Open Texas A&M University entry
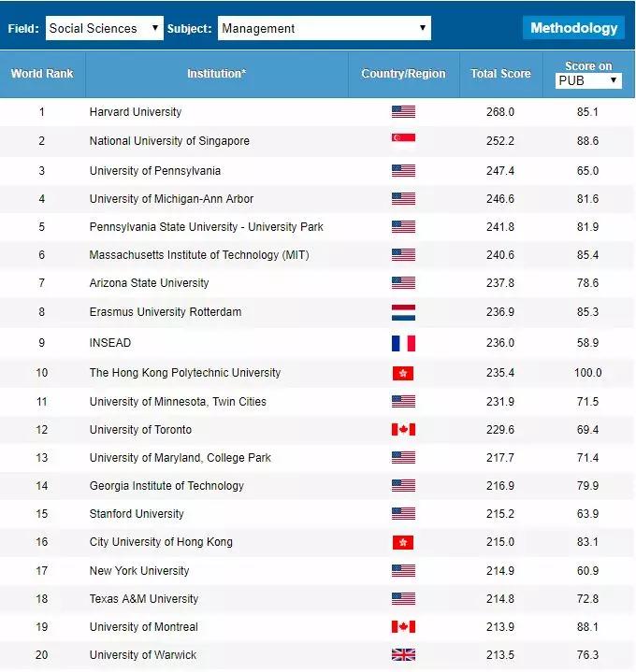The height and width of the screenshot is (672, 636). (144, 599)
